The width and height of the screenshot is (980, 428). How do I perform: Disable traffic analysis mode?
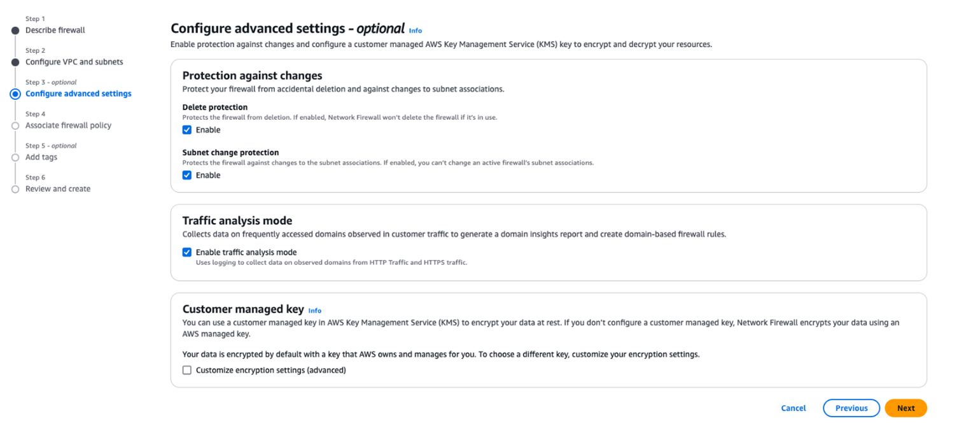(x=186, y=252)
